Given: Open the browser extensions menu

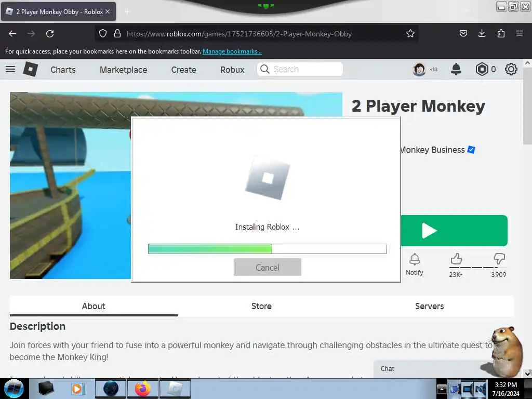Looking at the screenshot, I should coord(501,33).
